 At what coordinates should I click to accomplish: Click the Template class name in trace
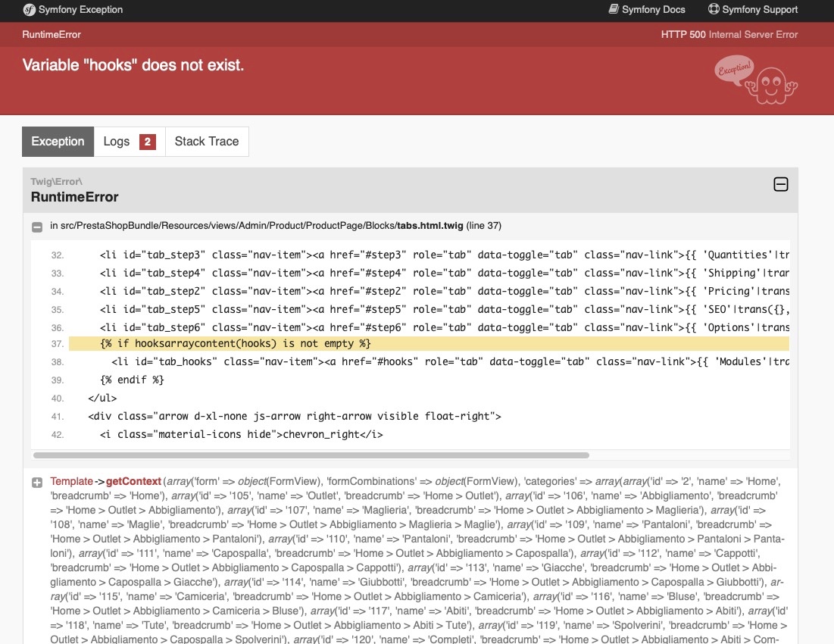[x=71, y=481]
